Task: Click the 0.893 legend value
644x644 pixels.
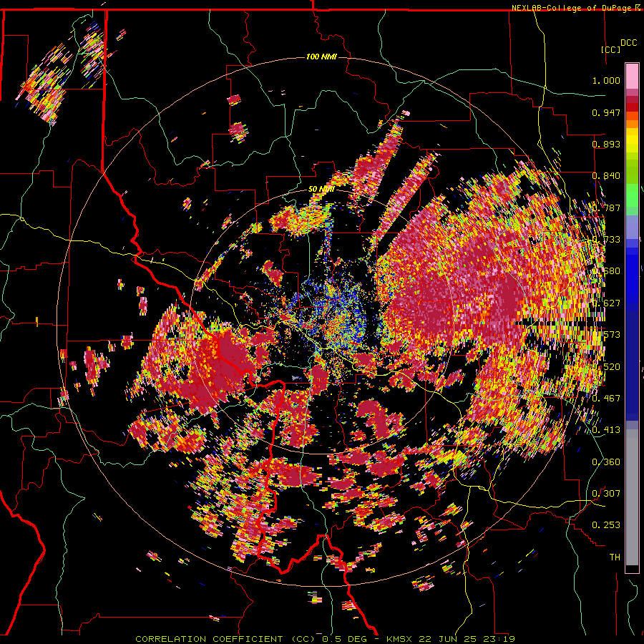Action: pos(606,144)
